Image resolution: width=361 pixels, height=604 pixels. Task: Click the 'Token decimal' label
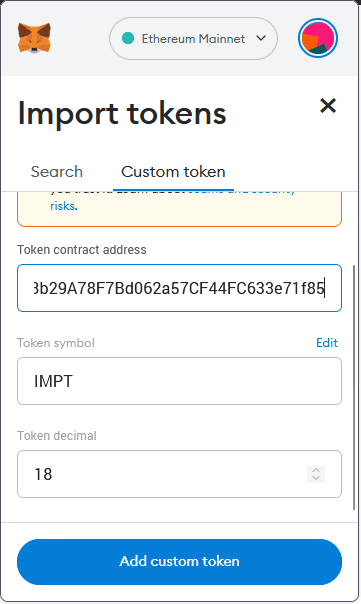[x=57, y=436]
